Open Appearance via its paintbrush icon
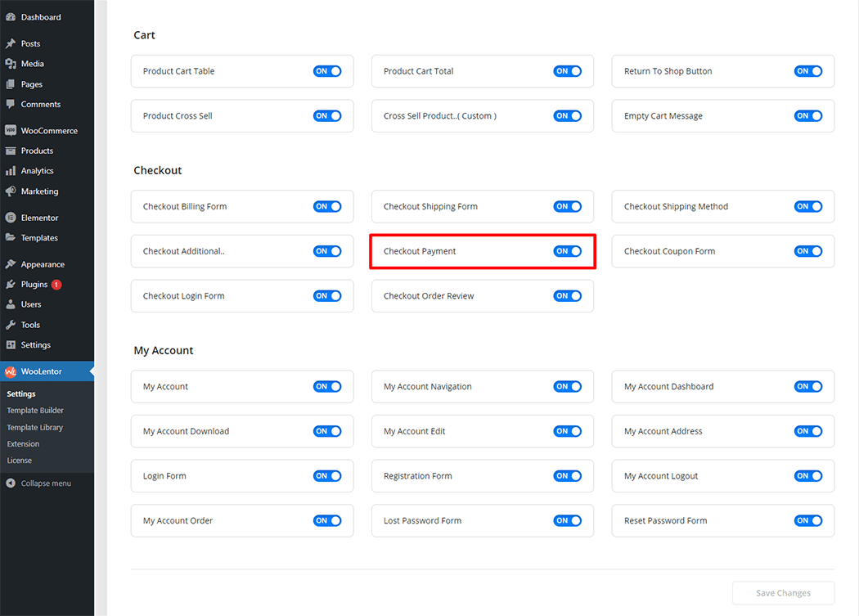859x616 pixels. (x=11, y=264)
